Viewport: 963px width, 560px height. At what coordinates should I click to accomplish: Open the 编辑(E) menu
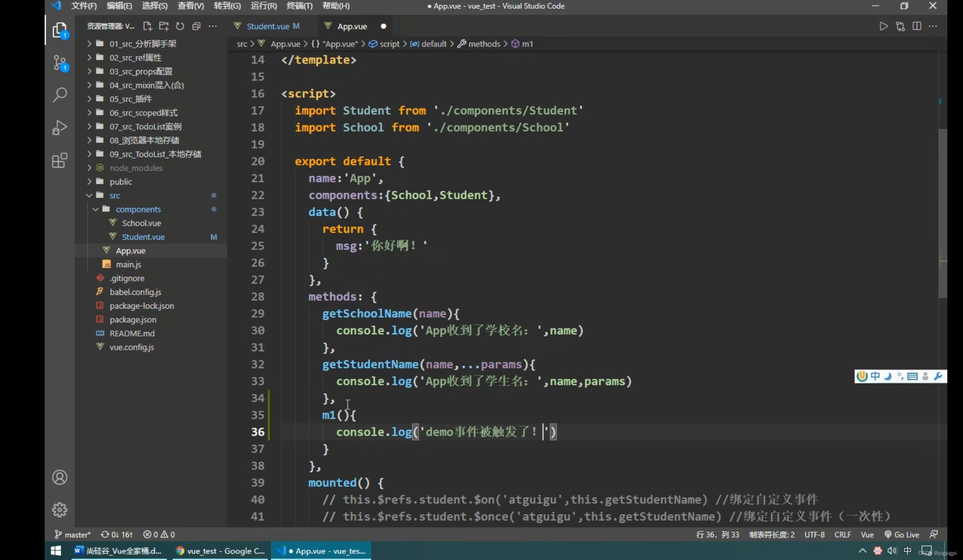coord(119,6)
